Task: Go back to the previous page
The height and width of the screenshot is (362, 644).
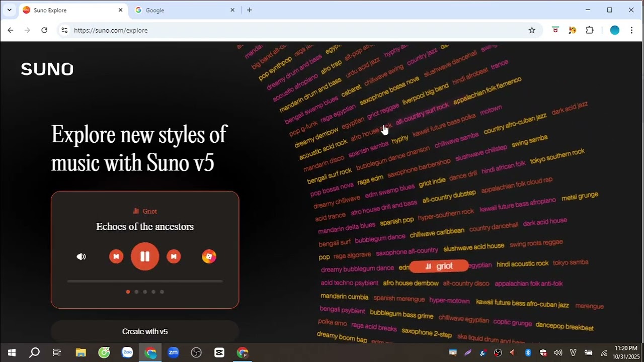Action: pos(11,30)
